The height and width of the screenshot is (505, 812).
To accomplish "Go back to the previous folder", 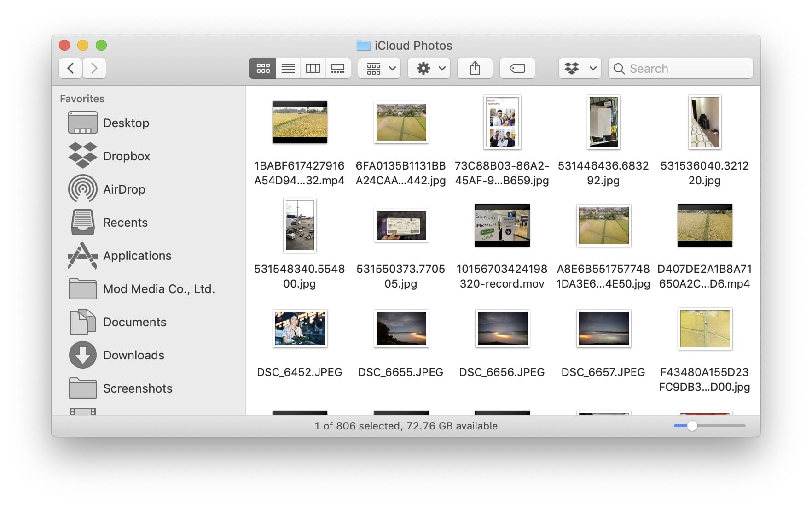I will coord(70,68).
